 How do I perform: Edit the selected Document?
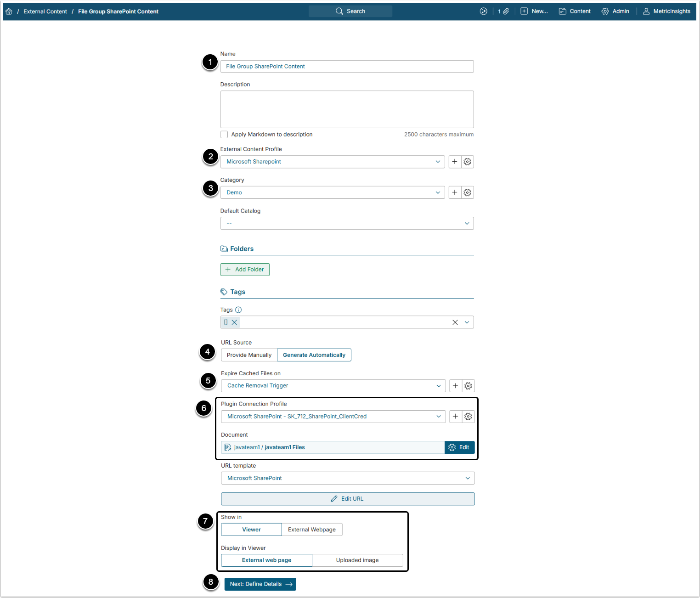coord(459,447)
